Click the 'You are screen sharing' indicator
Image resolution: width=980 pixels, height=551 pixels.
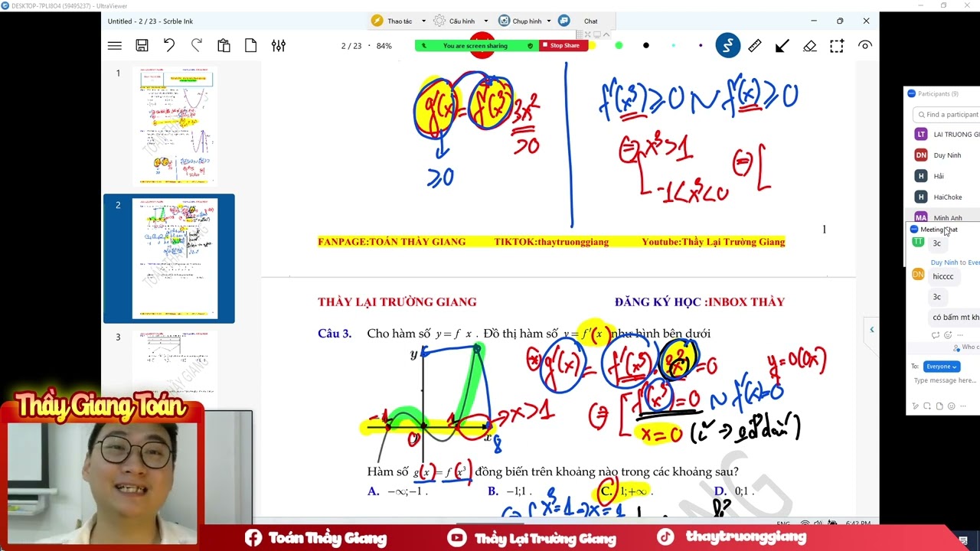tap(475, 46)
